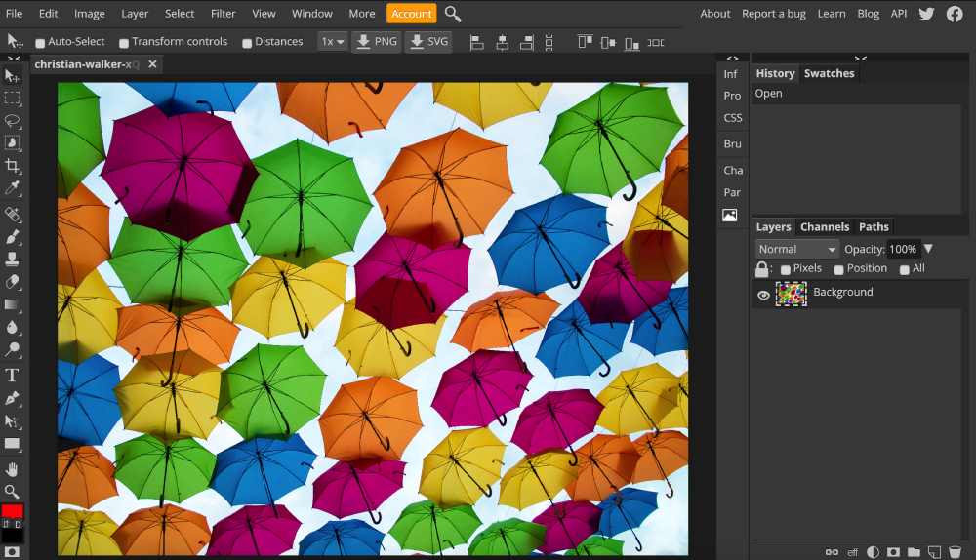Click the Account button
Image resolution: width=976 pixels, height=560 pixels.
pos(411,14)
